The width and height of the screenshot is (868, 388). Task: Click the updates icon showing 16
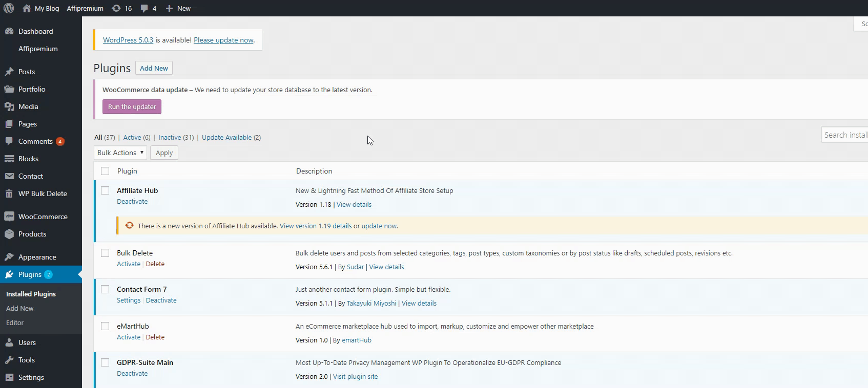[116, 8]
